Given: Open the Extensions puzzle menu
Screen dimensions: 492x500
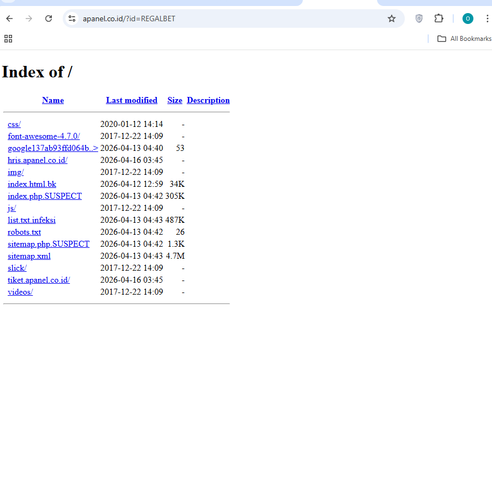Looking at the screenshot, I should [439, 19].
